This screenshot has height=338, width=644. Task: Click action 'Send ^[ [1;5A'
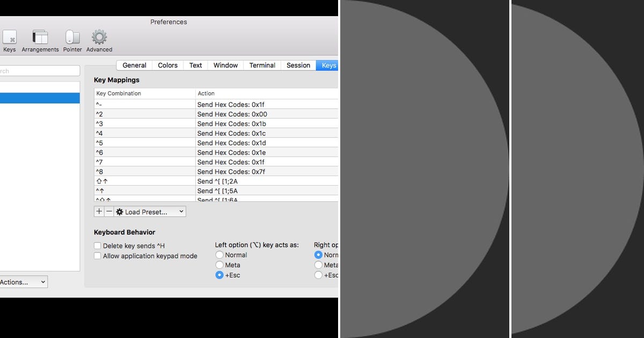pyautogui.click(x=217, y=191)
